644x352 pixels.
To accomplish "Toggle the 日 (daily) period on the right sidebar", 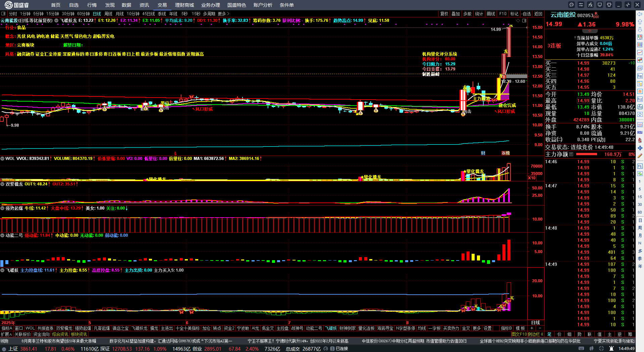I will tap(640, 220).
